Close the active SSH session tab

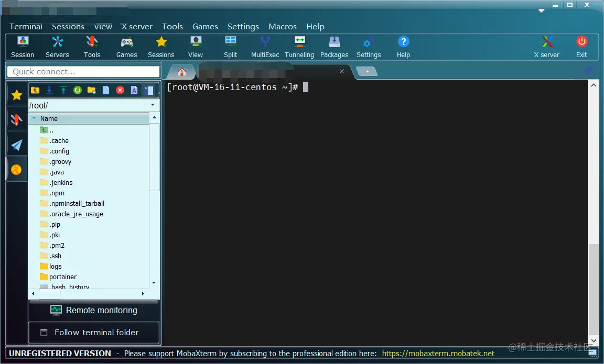click(342, 71)
